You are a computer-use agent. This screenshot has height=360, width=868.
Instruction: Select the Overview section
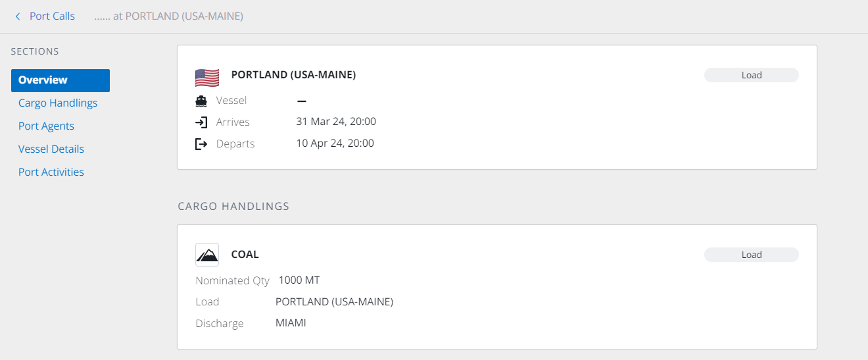60,80
